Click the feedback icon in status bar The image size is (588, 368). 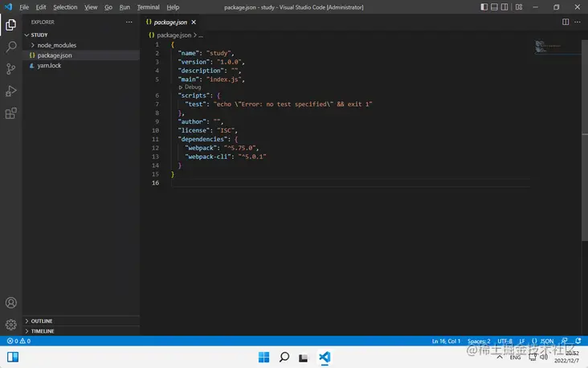(565, 341)
